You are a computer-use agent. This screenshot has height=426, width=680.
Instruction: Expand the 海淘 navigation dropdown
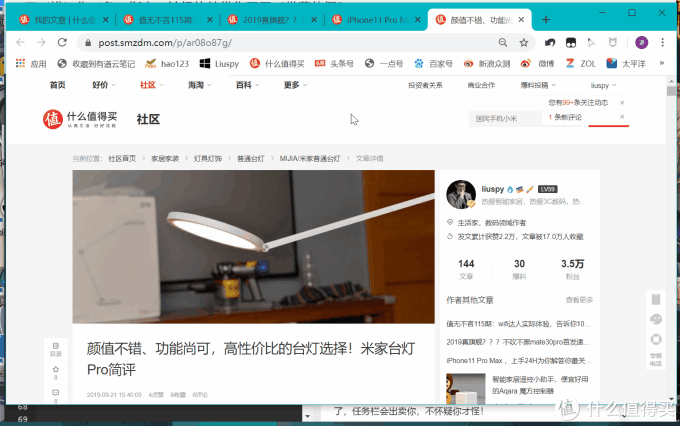pos(199,85)
